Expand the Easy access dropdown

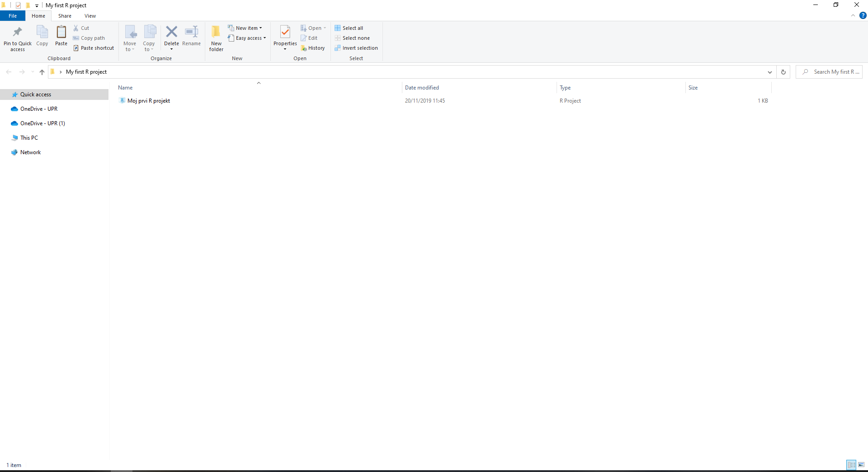tap(247, 38)
